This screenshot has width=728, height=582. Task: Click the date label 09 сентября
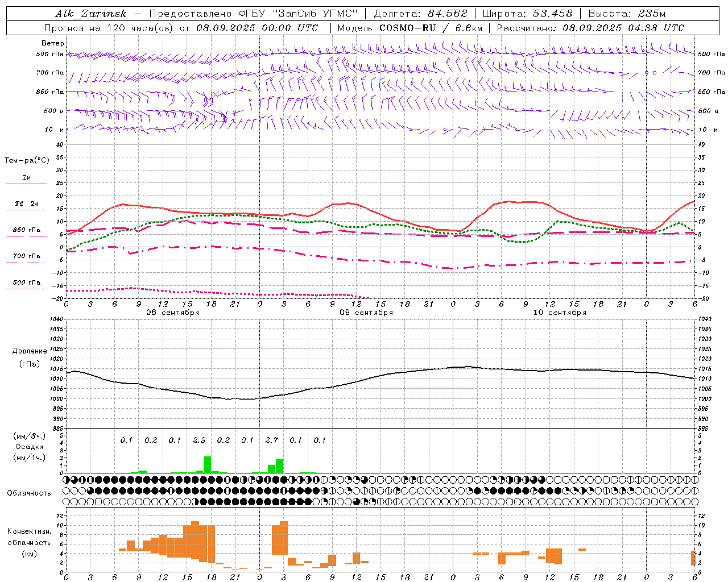[x=366, y=312]
